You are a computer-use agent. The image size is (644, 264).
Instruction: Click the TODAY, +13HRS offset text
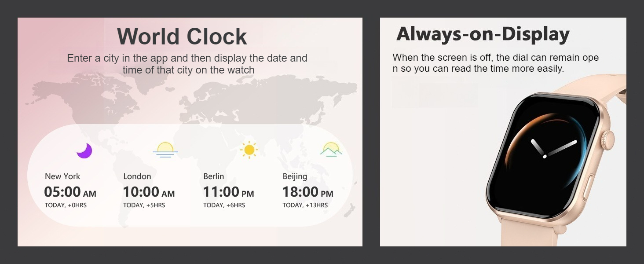[305, 205]
